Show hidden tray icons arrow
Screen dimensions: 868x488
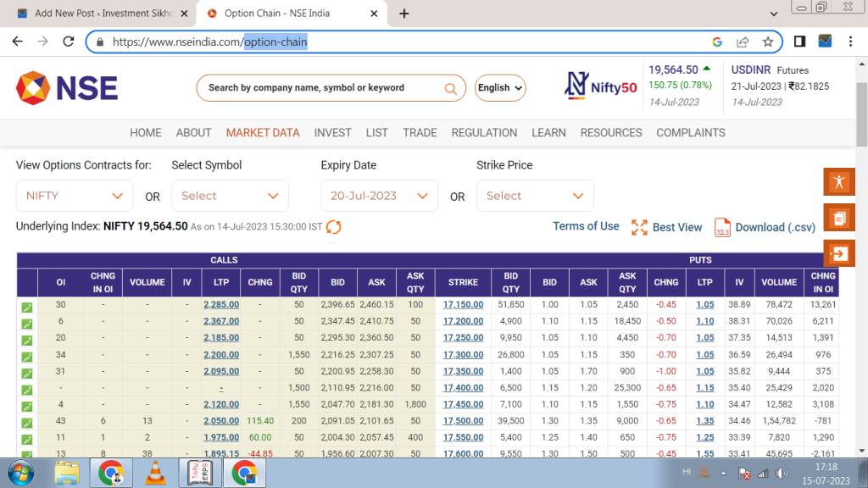click(723, 473)
